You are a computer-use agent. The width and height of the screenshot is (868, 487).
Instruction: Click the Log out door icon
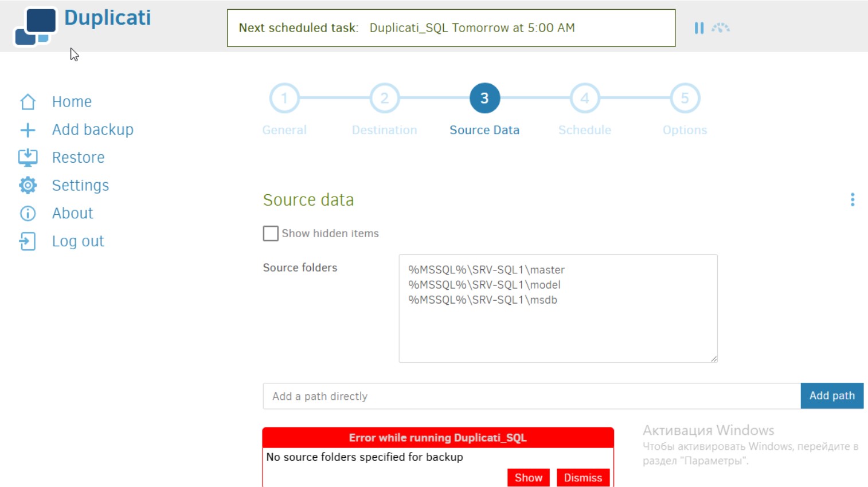tap(28, 241)
